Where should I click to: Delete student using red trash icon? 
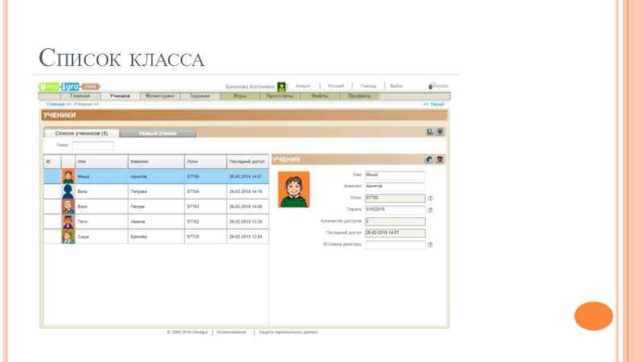click(x=440, y=159)
